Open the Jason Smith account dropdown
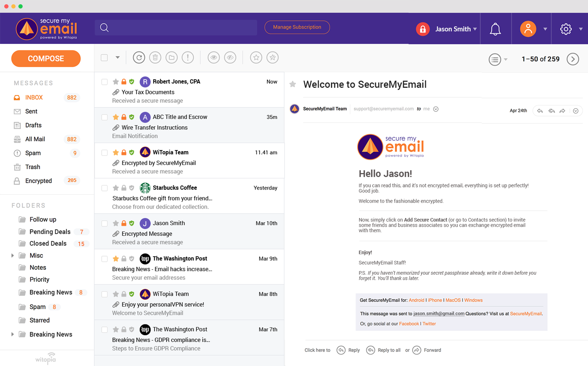 tap(456, 29)
